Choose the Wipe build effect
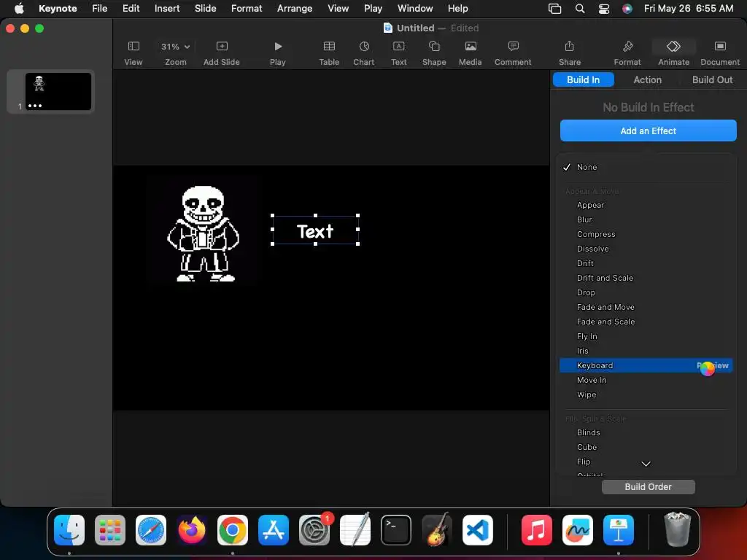The image size is (747, 560). (646, 394)
